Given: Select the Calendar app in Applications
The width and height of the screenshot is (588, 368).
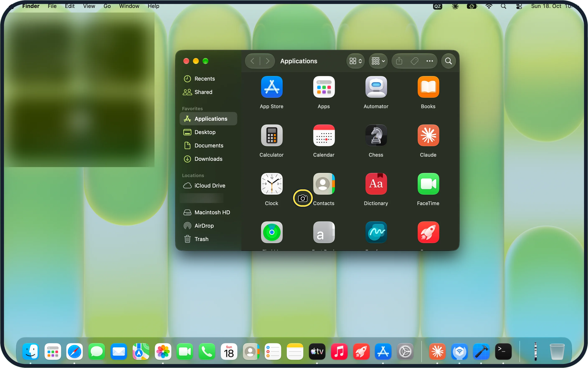Looking at the screenshot, I should [324, 135].
